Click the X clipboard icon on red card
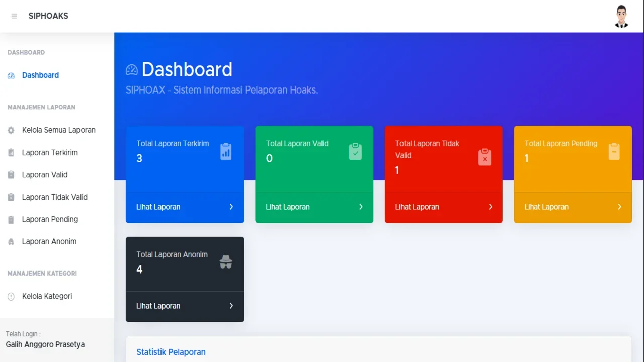Viewport: 644px width, 362px height. point(485,157)
